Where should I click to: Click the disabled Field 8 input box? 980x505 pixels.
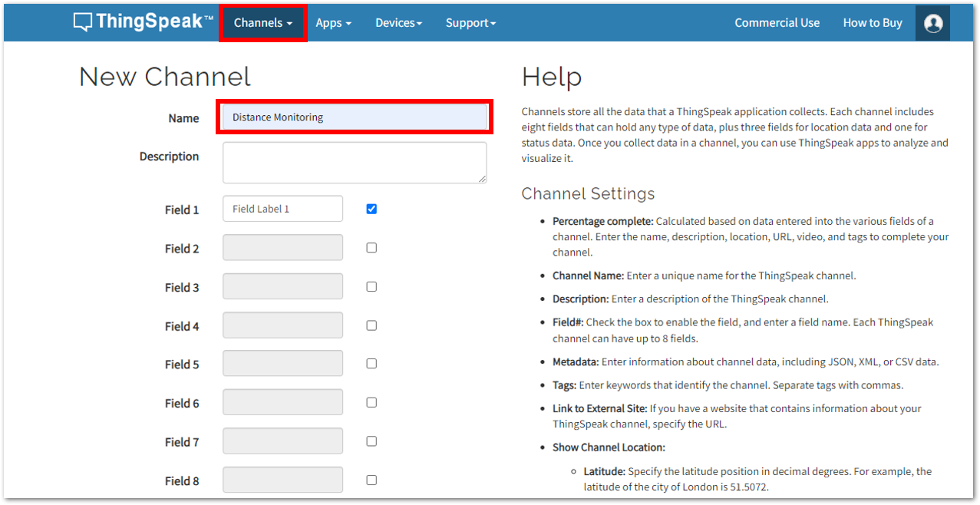click(x=283, y=480)
